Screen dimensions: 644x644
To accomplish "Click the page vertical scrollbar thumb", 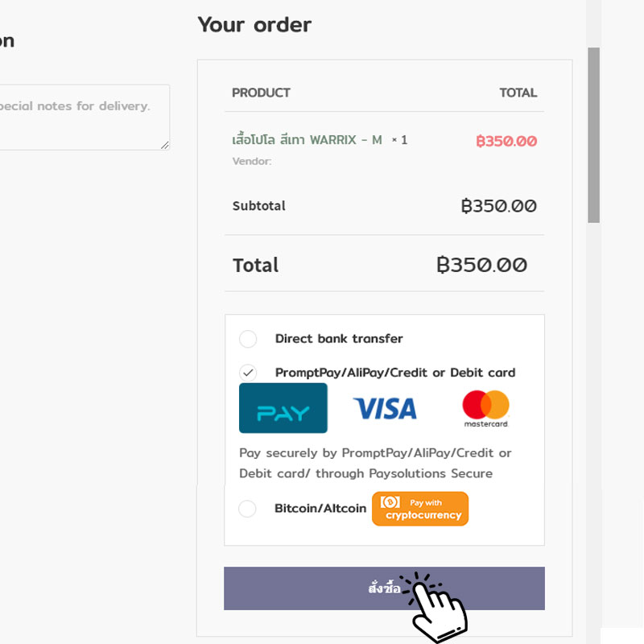I will click(x=594, y=135).
